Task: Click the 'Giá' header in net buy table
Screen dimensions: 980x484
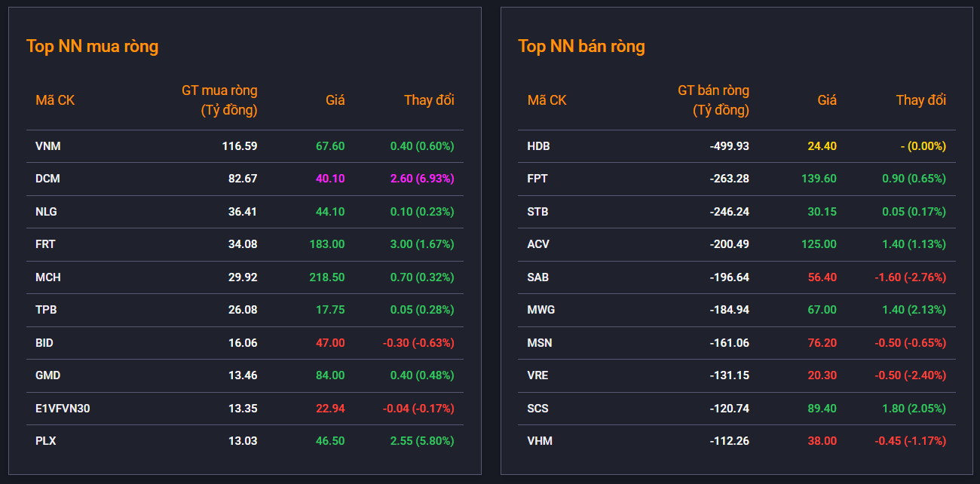Action: pos(335,100)
